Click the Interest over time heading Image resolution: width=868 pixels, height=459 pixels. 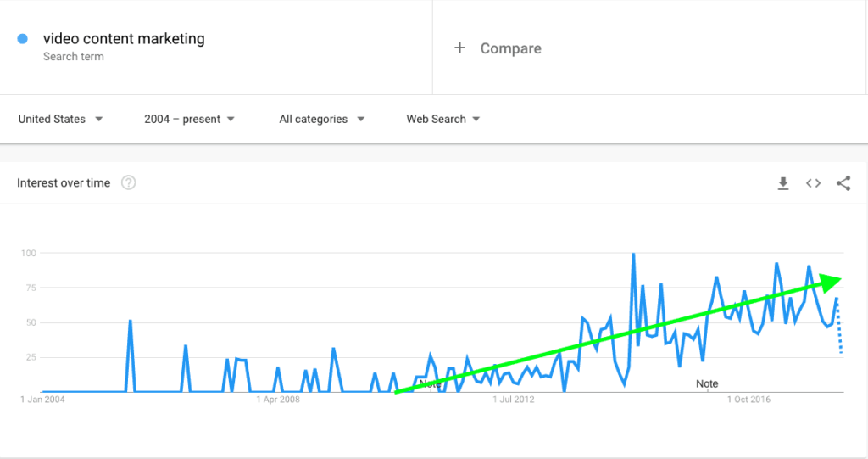pos(64,182)
